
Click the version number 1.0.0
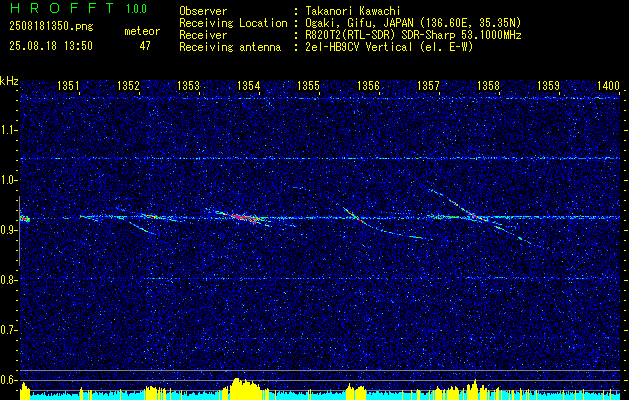136,8
